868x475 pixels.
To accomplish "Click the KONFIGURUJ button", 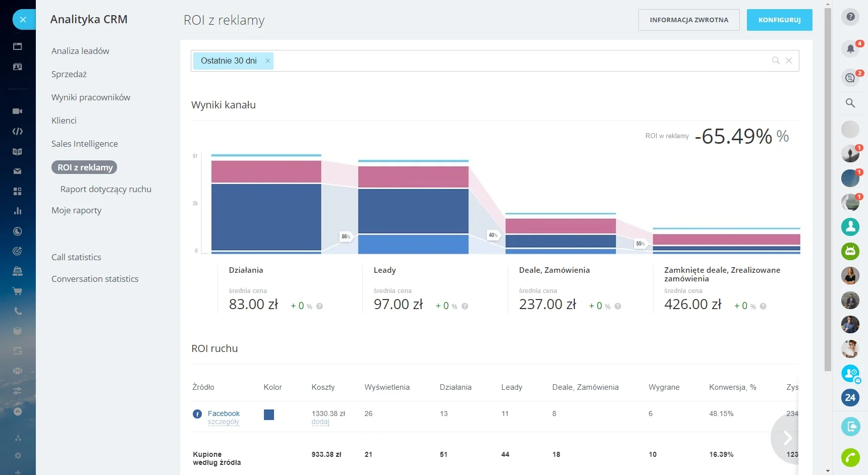I will point(779,20).
